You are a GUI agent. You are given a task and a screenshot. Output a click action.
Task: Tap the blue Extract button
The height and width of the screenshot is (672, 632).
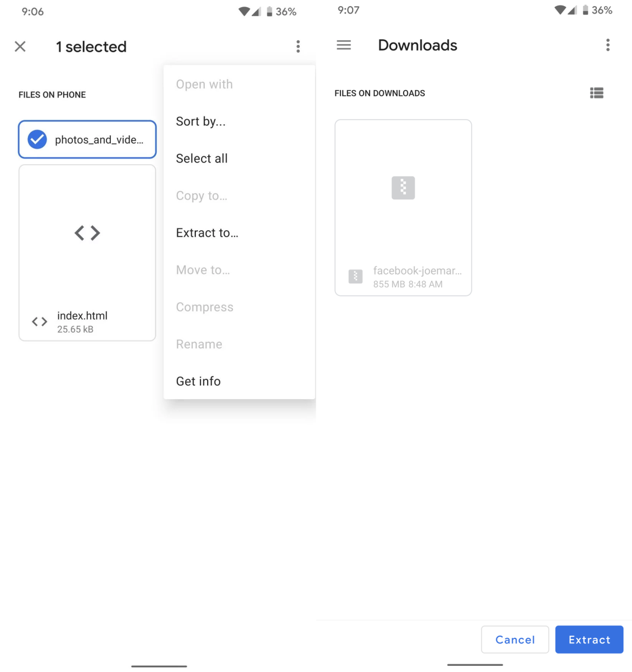589,640
